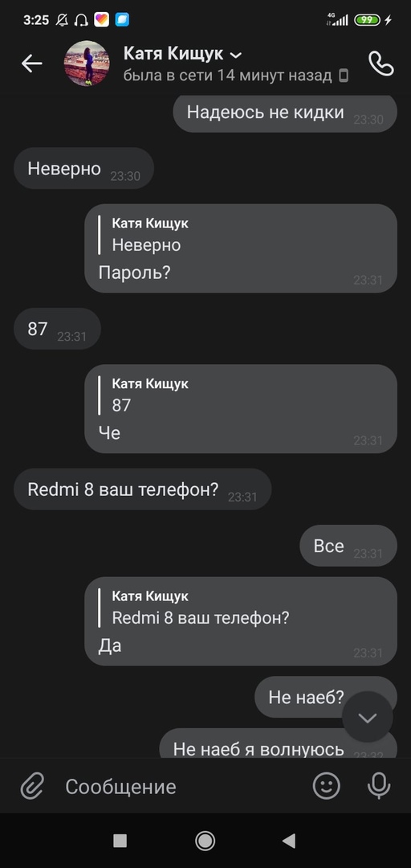The image size is (411, 868).
Task: Record a voice message with the microphone
Action: (x=379, y=785)
